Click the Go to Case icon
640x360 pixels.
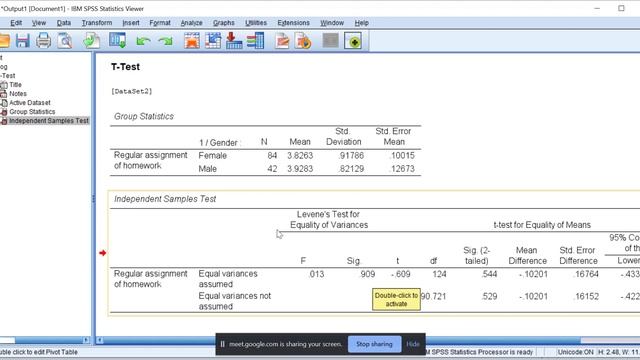coord(213,41)
